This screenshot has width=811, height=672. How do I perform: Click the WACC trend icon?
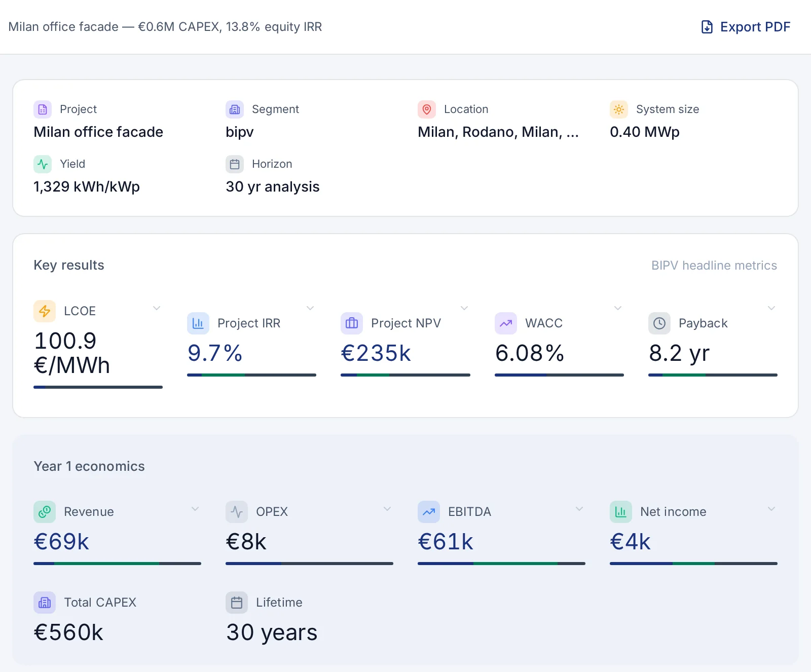(x=506, y=323)
